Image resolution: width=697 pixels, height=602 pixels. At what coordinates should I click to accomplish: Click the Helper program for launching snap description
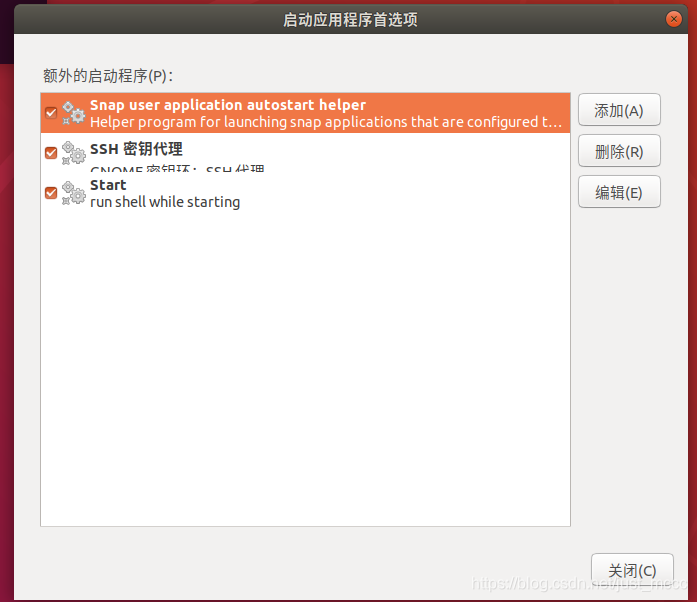tap(326, 122)
